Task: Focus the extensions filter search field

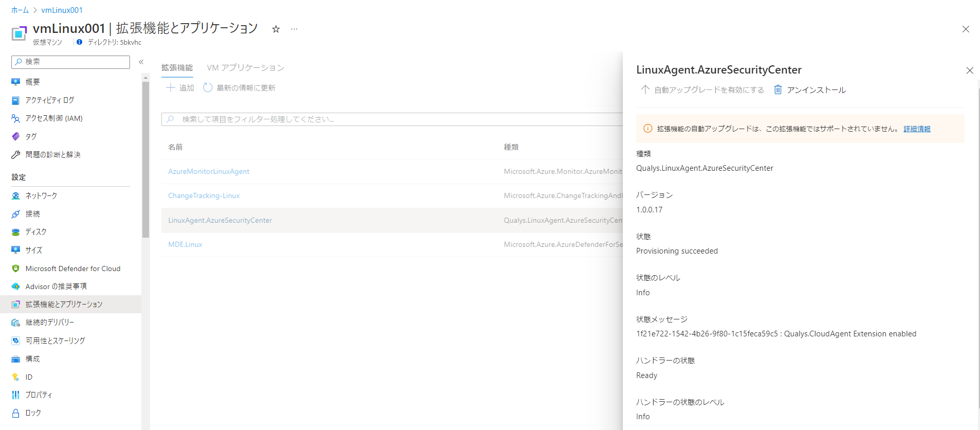Action: click(392, 119)
